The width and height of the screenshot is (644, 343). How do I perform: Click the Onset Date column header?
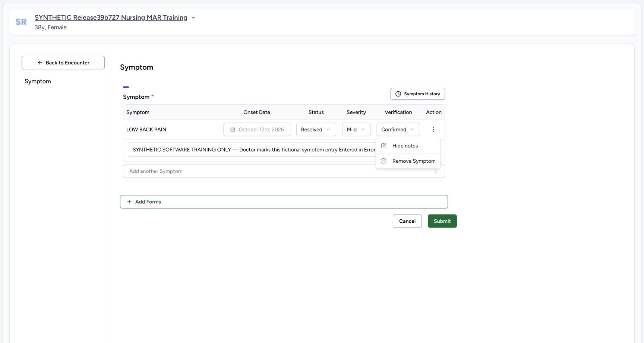click(x=257, y=112)
